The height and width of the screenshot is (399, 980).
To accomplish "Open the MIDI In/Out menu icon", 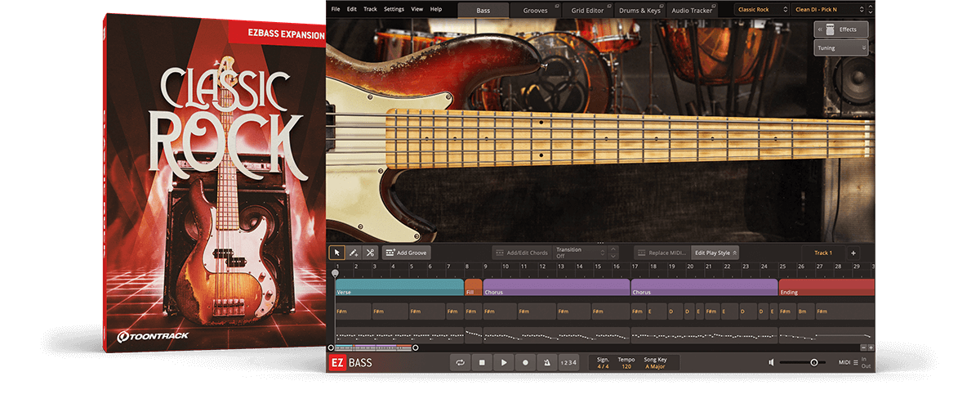I will [854, 362].
